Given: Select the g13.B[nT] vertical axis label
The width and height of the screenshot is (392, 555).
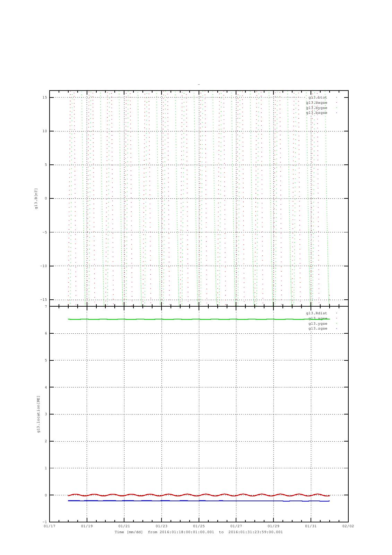Looking at the screenshot, I should [x=36, y=198].
